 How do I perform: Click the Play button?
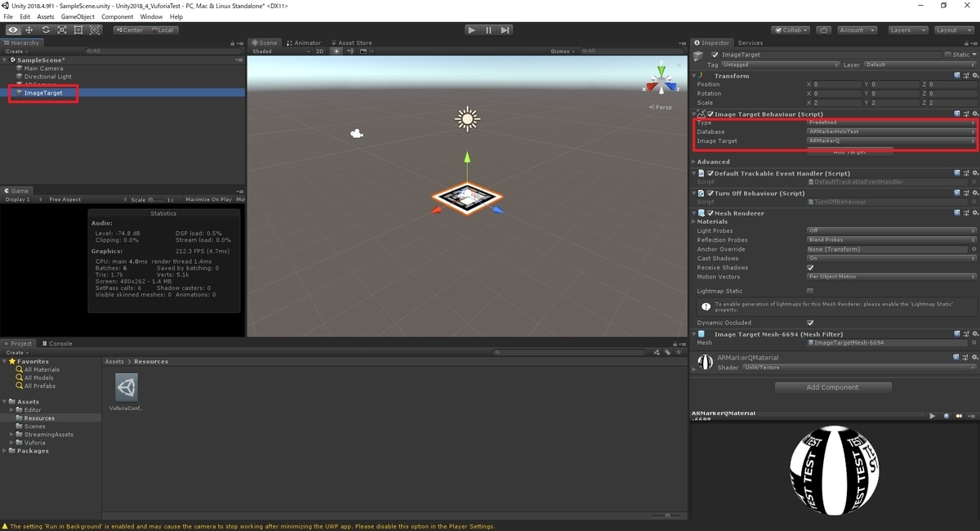pos(472,30)
